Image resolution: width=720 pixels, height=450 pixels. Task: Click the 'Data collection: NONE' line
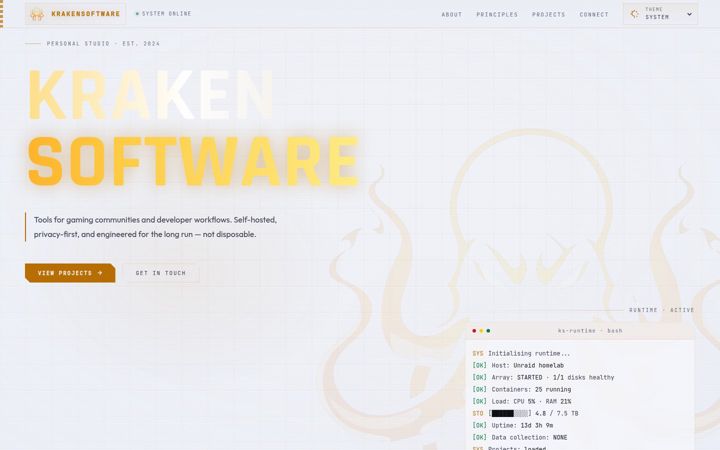click(x=520, y=437)
